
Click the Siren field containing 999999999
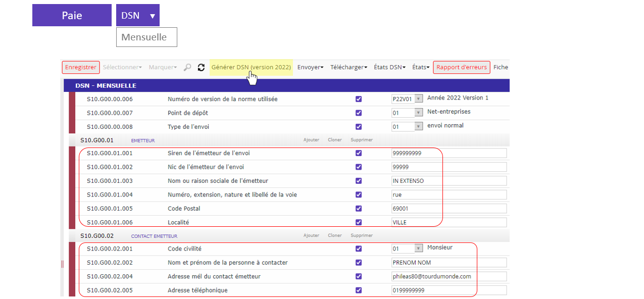click(449, 153)
